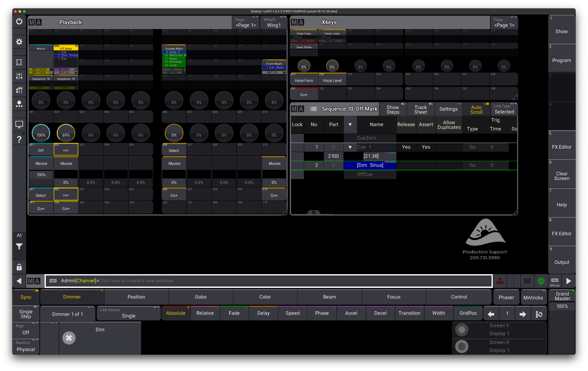Click the MA icon in Sequence 10 window

point(298,109)
